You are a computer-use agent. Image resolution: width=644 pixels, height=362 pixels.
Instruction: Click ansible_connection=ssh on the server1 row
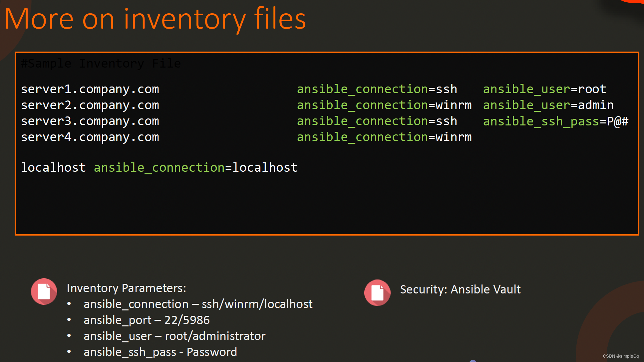(x=377, y=89)
